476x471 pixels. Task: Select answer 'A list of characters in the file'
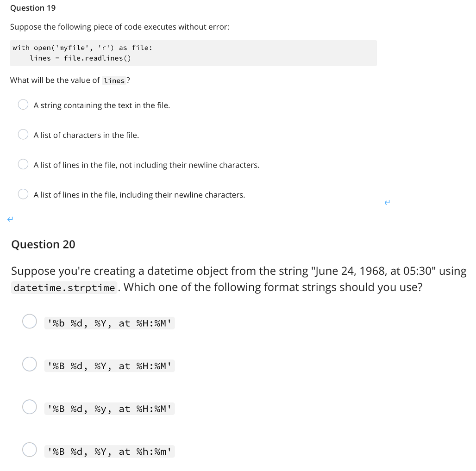pos(23,134)
